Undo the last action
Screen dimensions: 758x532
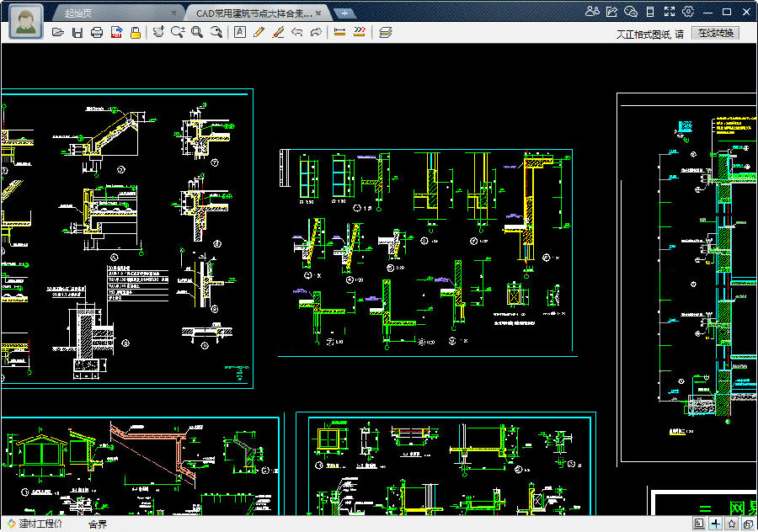click(296, 32)
